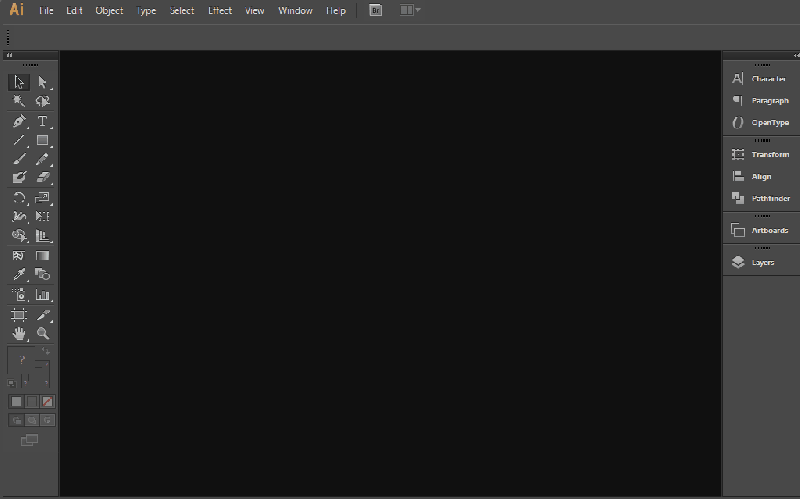This screenshot has height=499, width=800.
Task: Open the Type menu
Action: [x=146, y=11]
